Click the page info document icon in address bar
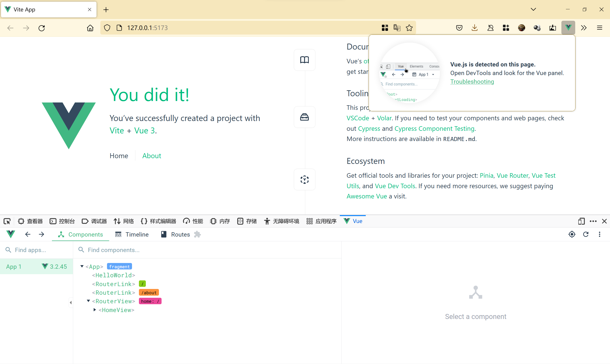 coord(119,28)
